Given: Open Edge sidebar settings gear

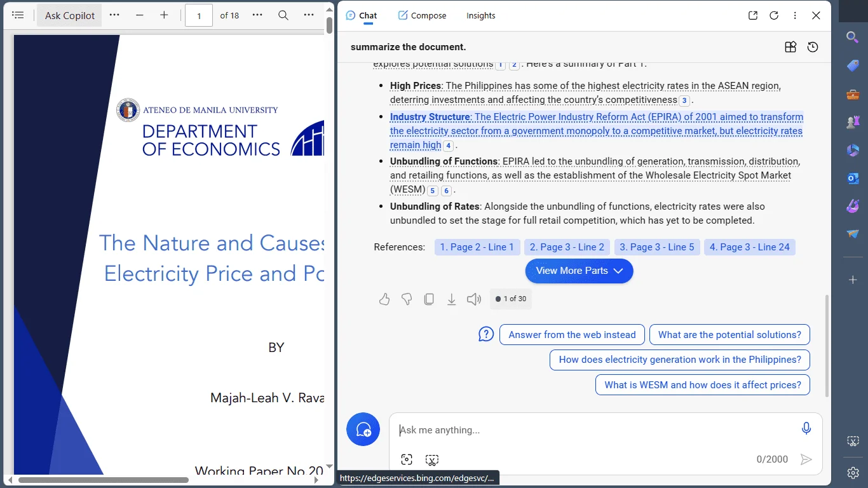Looking at the screenshot, I should 853,473.
